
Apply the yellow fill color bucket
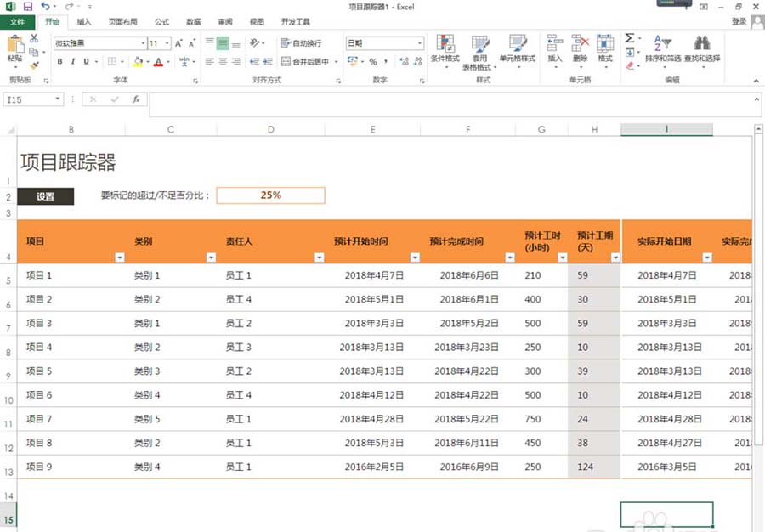[x=138, y=61]
